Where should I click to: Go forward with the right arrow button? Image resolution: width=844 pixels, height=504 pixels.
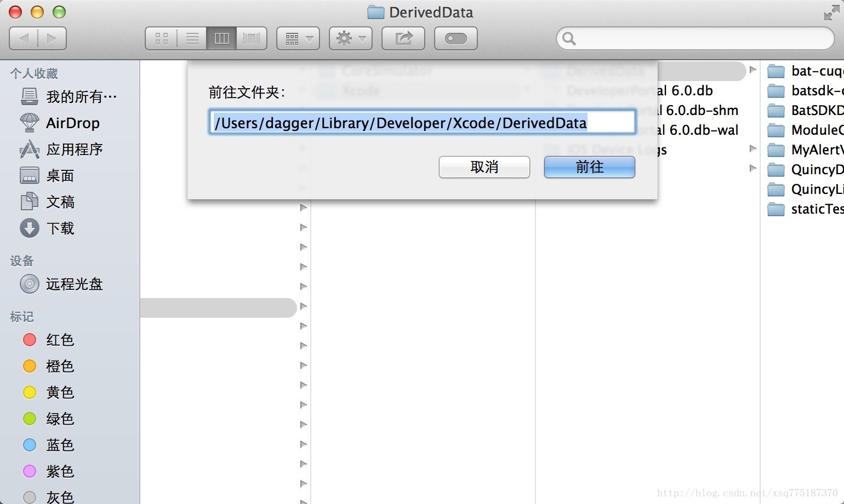[52, 38]
